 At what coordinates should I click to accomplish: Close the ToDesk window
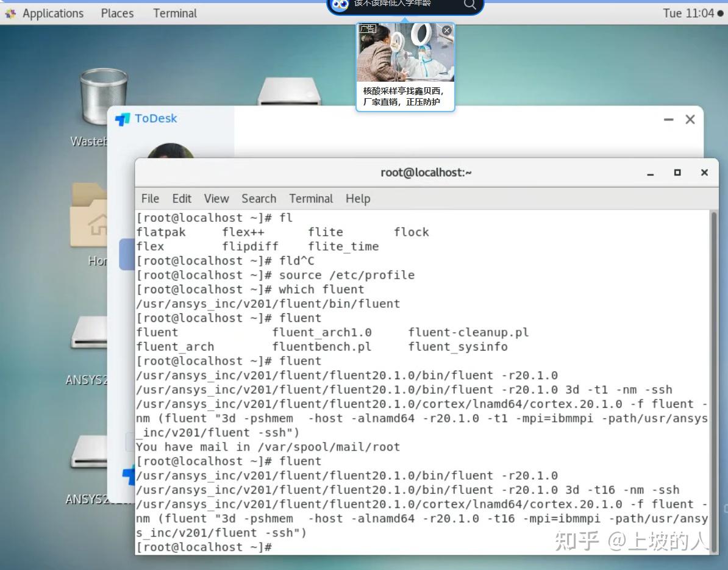[x=690, y=119]
